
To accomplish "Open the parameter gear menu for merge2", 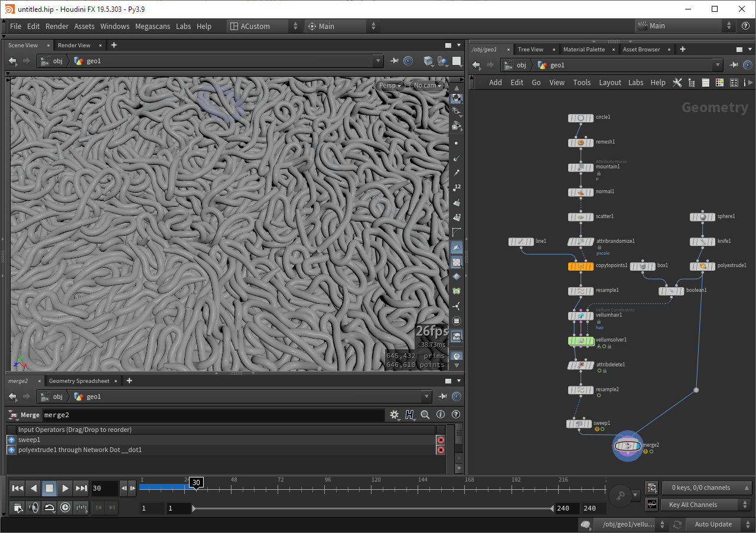I will point(395,415).
